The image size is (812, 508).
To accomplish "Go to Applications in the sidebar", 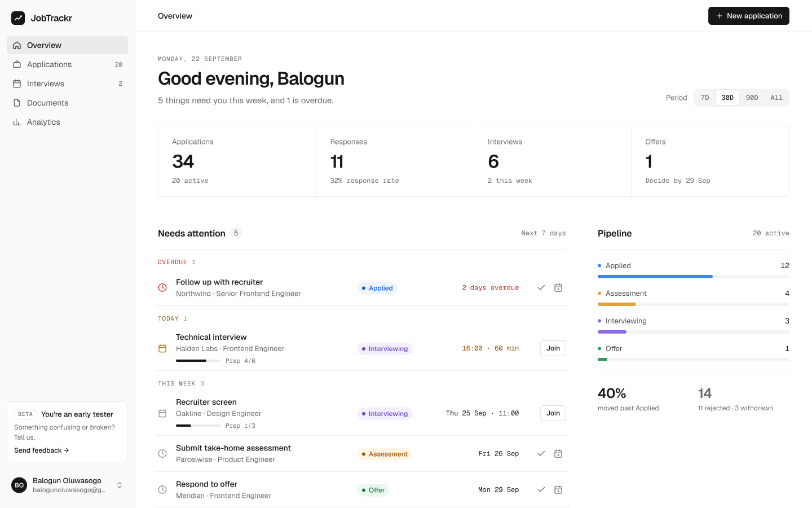I will coord(67,64).
